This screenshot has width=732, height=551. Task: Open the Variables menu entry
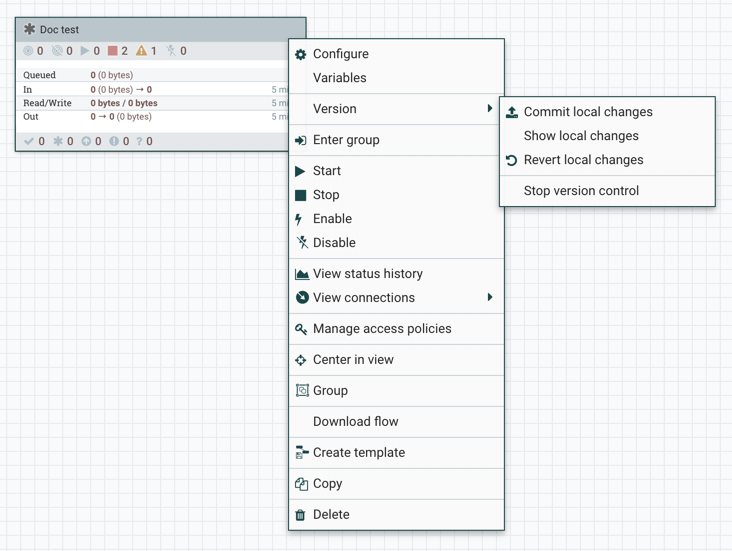(339, 78)
